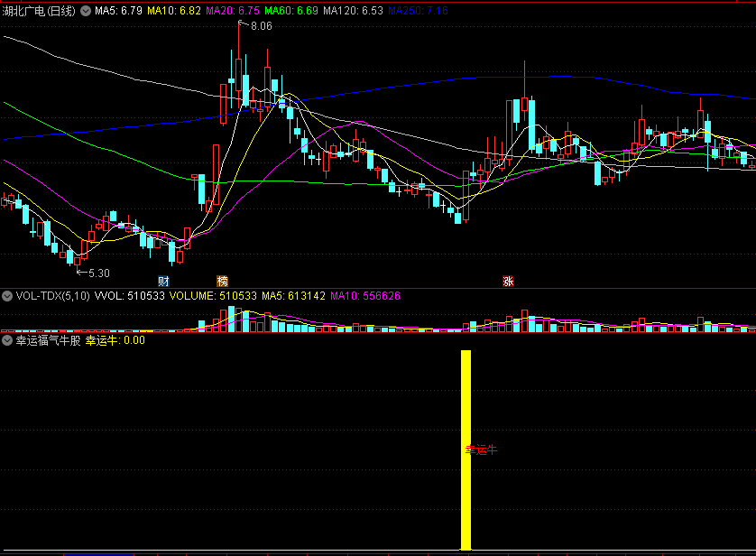Open the 榜 ranking marker on the chart
This screenshot has width=756, height=556.
tap(222, 281)
